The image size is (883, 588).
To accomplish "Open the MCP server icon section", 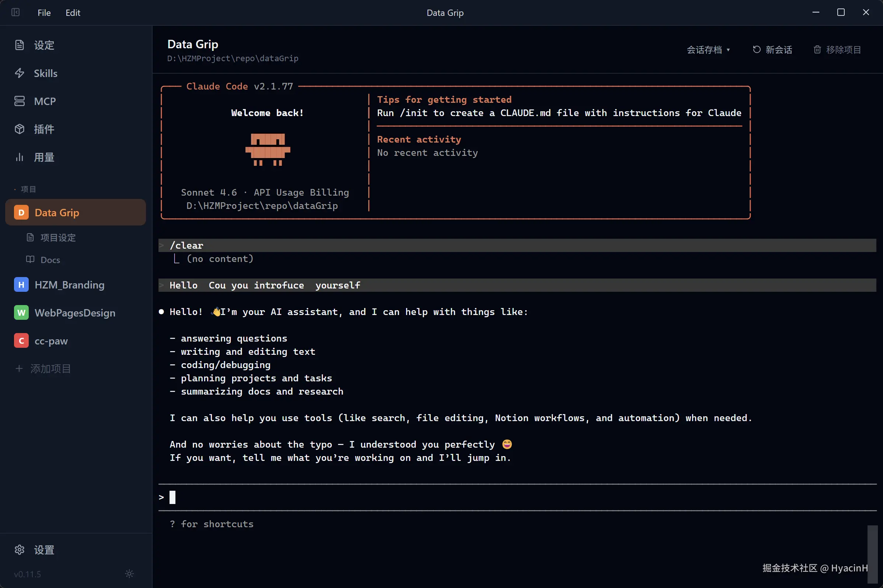I will pos(20,101).
